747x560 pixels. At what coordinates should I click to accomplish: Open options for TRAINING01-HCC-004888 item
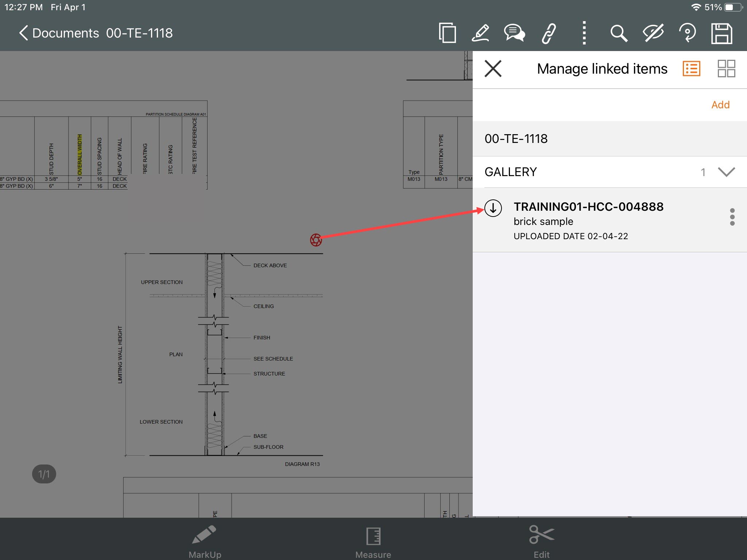point(732,217)
